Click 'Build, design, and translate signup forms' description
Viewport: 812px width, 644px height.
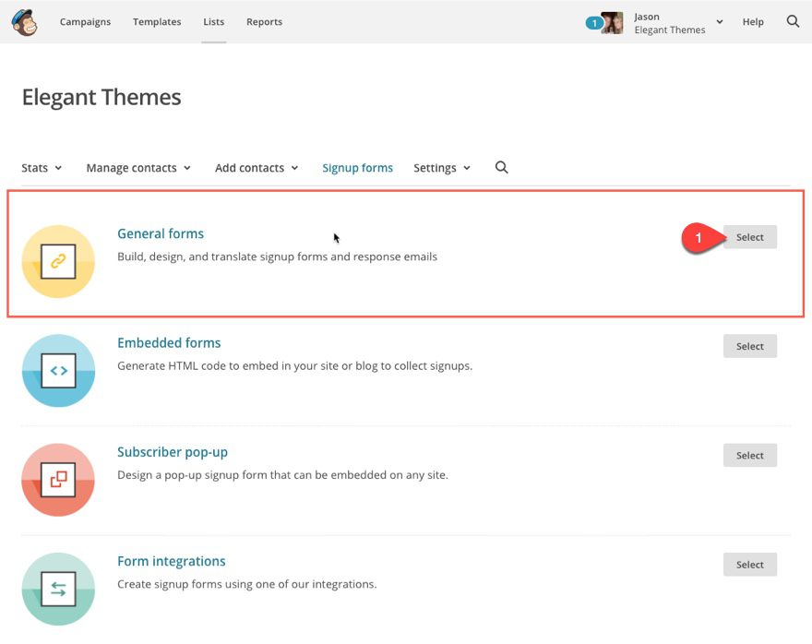[x=277, y=256]
